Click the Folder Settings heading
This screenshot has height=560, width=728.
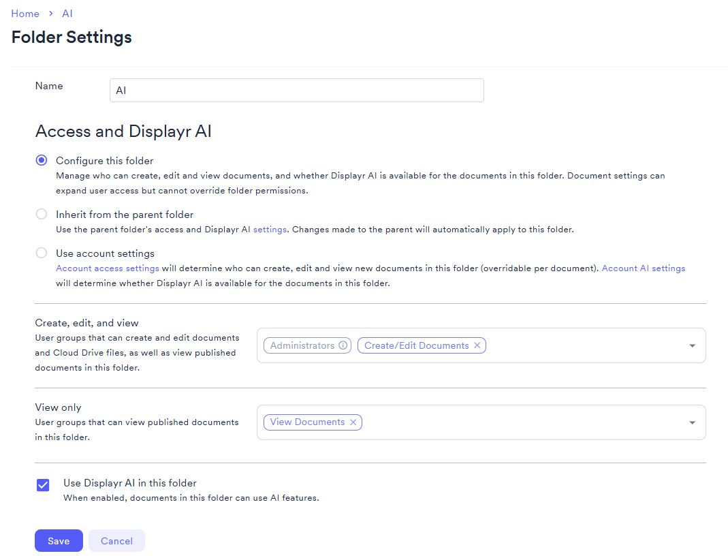72,37
